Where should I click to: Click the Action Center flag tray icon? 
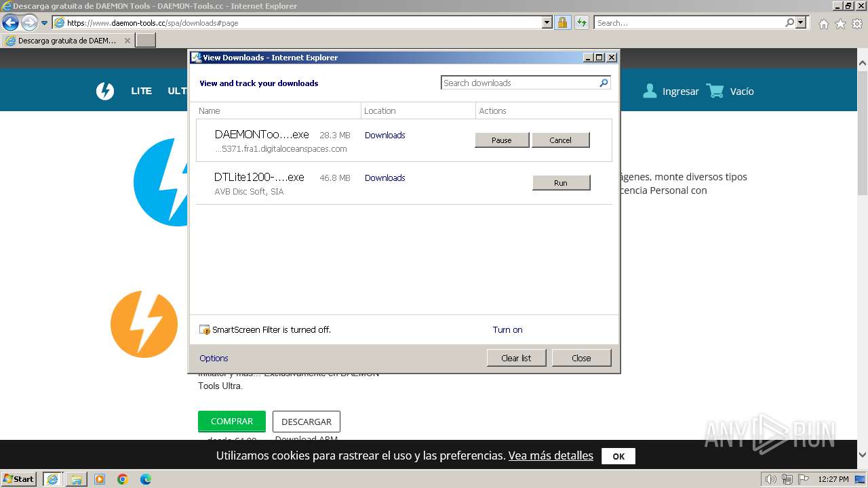tap(803, 479)
